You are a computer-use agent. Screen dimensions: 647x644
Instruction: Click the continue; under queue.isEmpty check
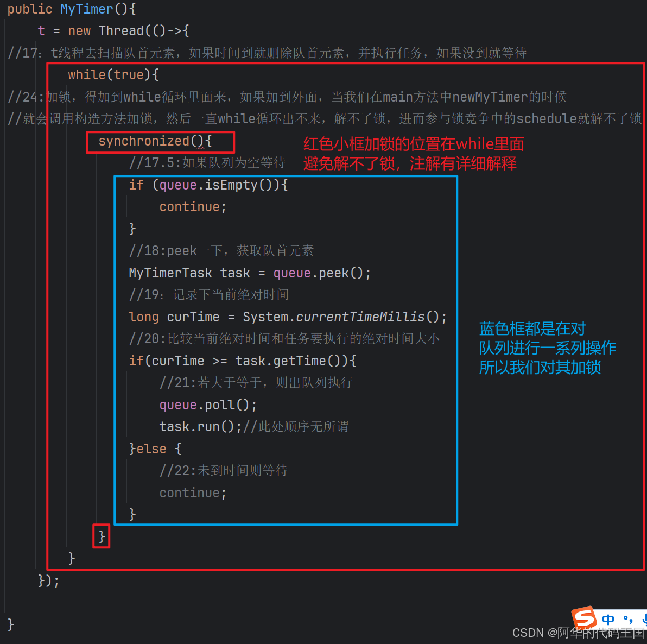pos(193,207)
